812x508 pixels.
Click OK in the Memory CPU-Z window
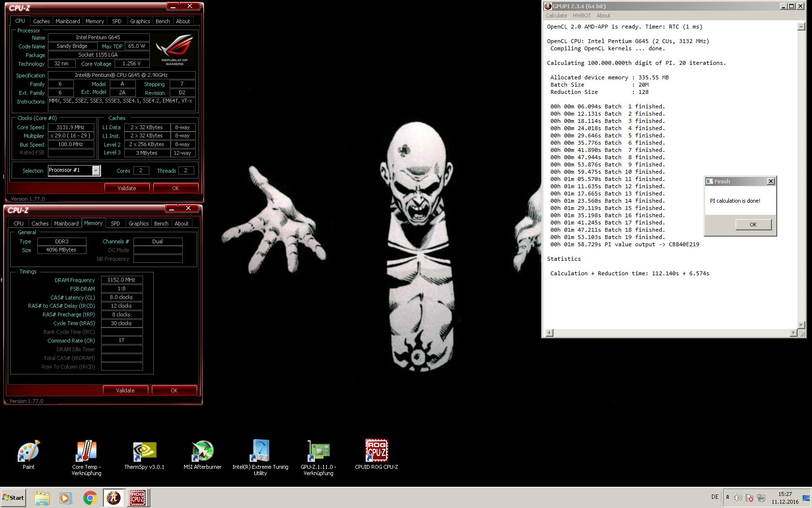(174, 390)
